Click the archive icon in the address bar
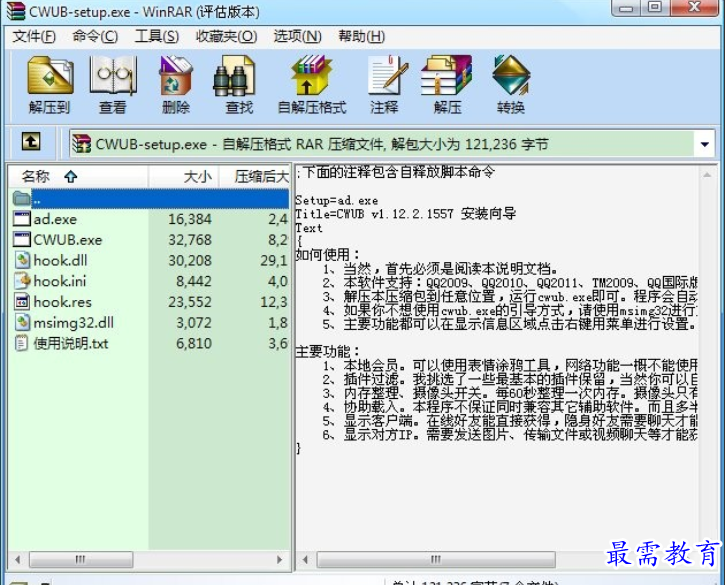 coord(82,143)
